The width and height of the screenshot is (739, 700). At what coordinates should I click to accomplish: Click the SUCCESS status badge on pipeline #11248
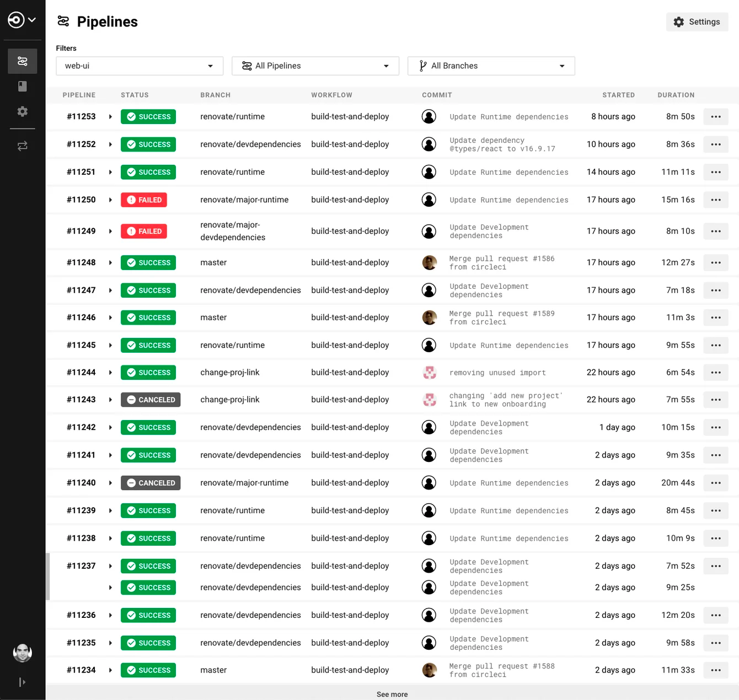[x=148, y=262]
